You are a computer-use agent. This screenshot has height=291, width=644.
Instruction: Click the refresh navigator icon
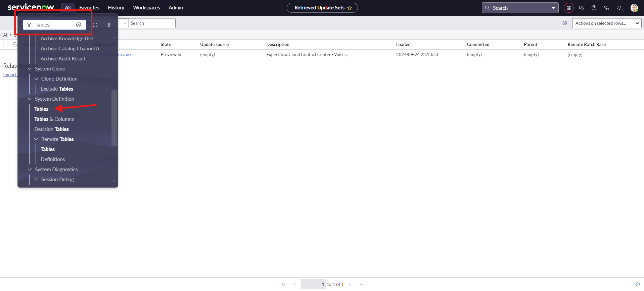(95, 25)
